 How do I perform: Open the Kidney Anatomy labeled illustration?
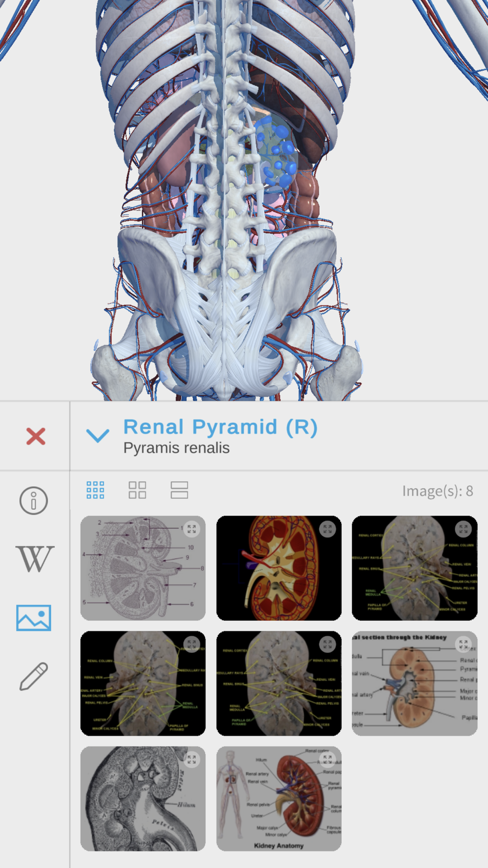tap(279, 799)
